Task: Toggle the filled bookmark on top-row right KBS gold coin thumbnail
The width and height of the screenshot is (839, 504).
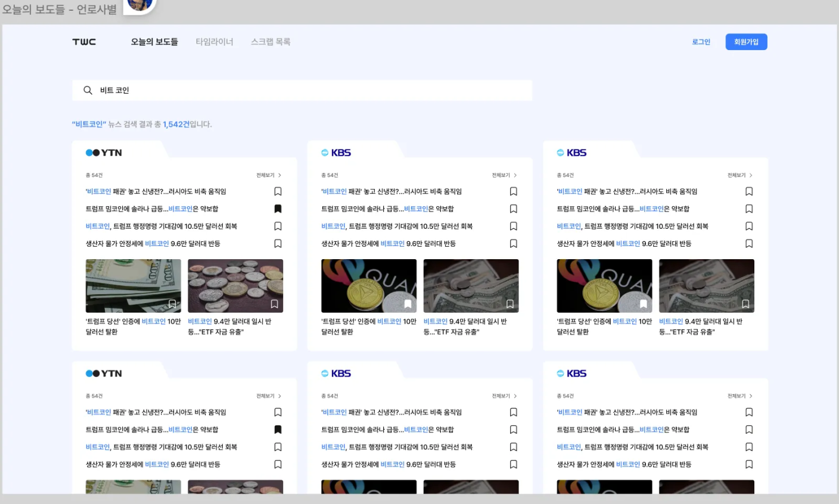Action: pos(644,304)
